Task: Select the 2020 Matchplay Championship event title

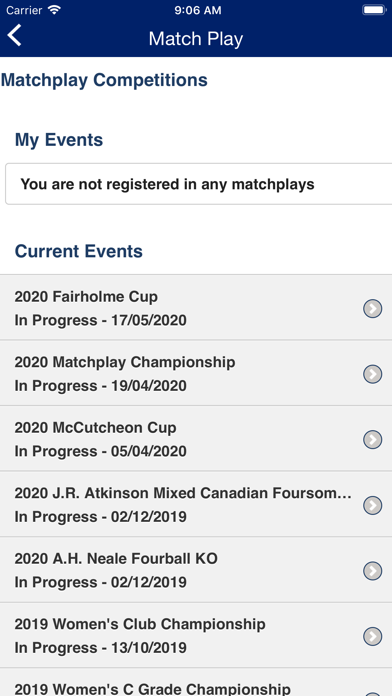Action: click(x=125, y=362)
